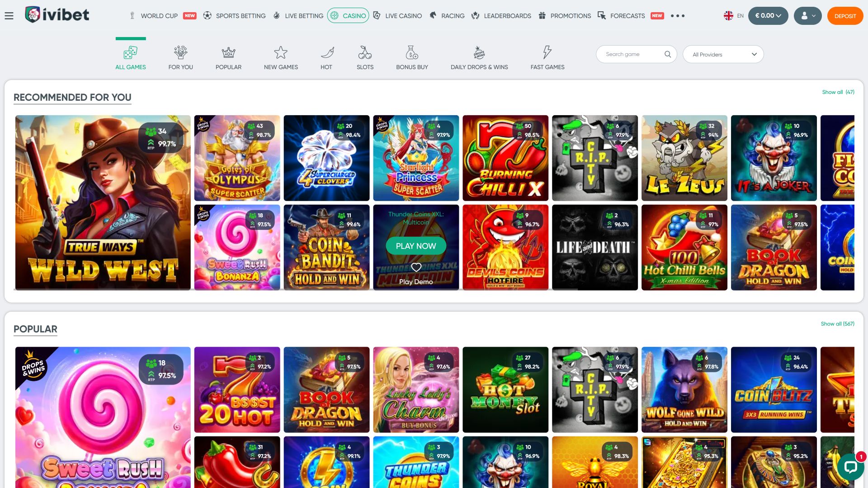The image size is (868, 488).
Task: Click Play Now on Thunder Coins XXL
Action: 416,246
